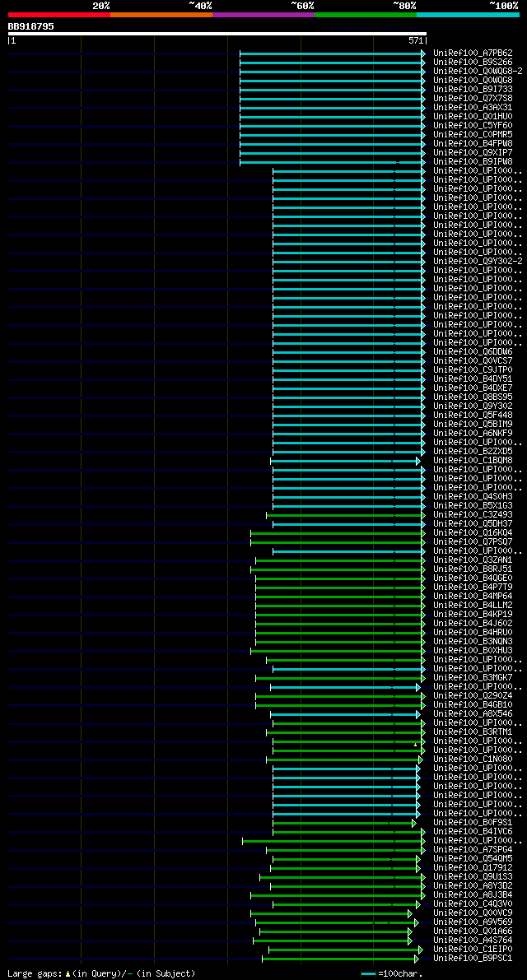This screenshot has height=980, width=527.
Task: Click the purple ~60% identity legend segment
Action: point(263,14)
